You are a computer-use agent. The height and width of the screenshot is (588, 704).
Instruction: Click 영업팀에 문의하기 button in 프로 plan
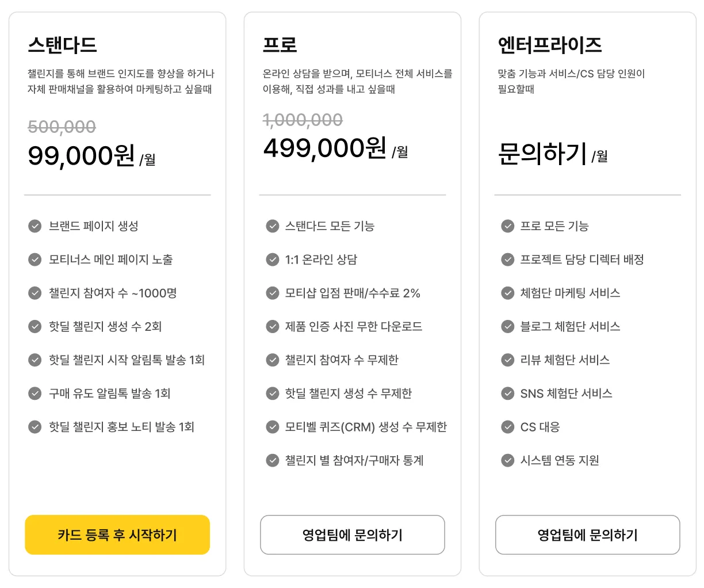352,535
